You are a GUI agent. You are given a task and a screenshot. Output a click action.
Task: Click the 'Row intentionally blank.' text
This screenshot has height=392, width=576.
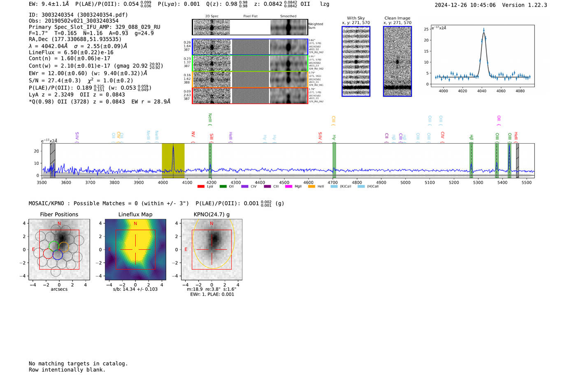pyautogui.click(x=67, y=370)
